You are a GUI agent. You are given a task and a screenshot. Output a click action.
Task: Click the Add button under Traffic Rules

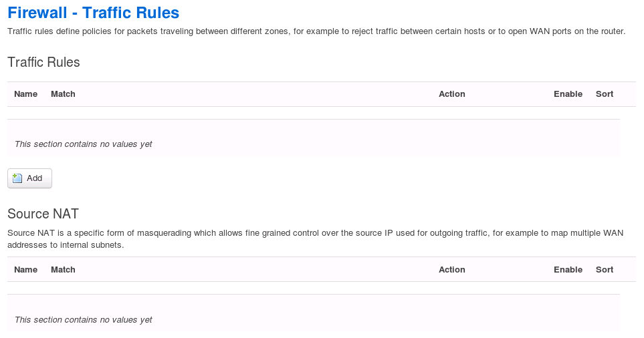29,178
